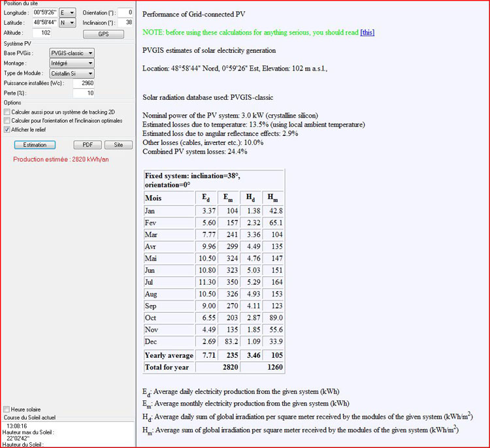Enable the 2D tracking system calculation checkbox
490x448 pixels.
(7, 112)
